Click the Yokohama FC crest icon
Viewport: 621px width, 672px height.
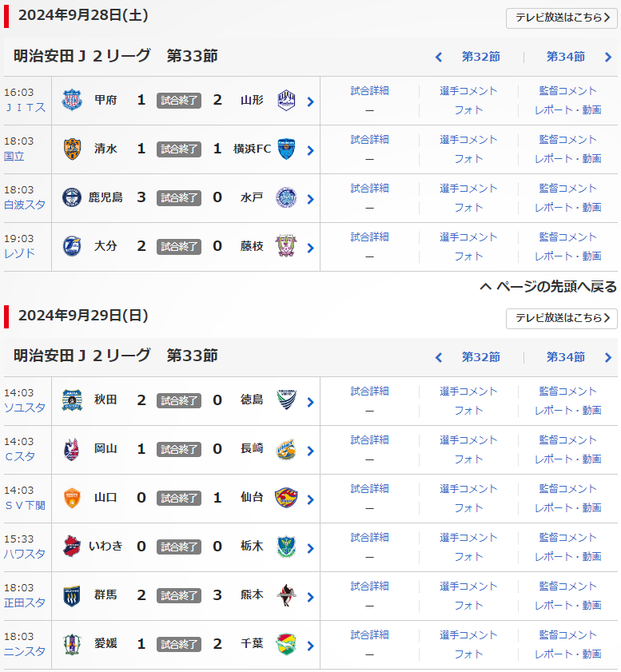coord(286,149)
